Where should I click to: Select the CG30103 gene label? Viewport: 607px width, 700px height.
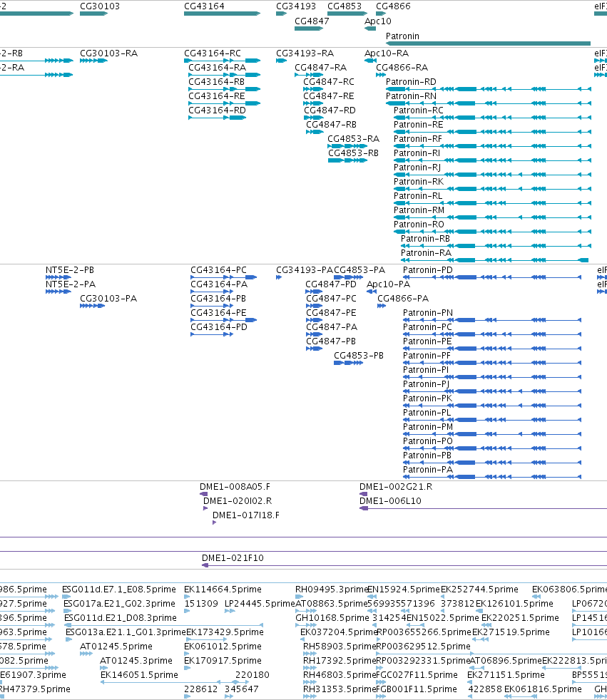pos(100,6)
